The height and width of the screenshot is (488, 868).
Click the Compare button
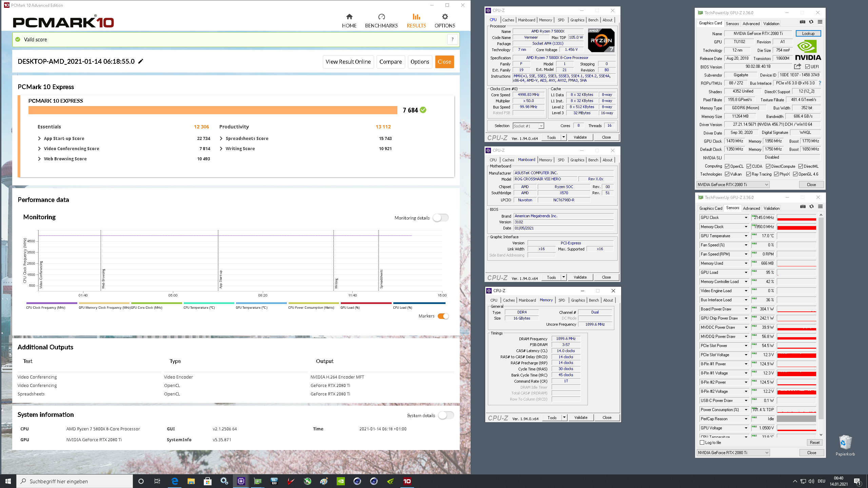pos(391,62)
